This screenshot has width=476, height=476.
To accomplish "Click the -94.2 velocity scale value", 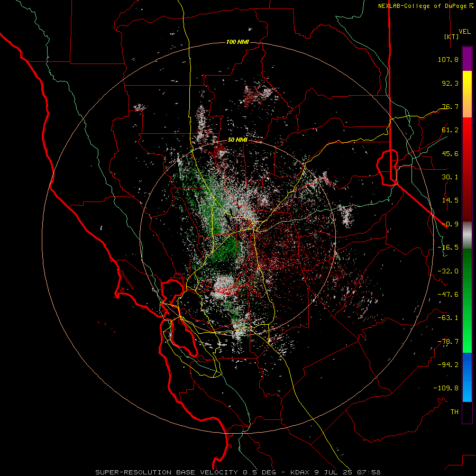I will (x=448, y=364).
